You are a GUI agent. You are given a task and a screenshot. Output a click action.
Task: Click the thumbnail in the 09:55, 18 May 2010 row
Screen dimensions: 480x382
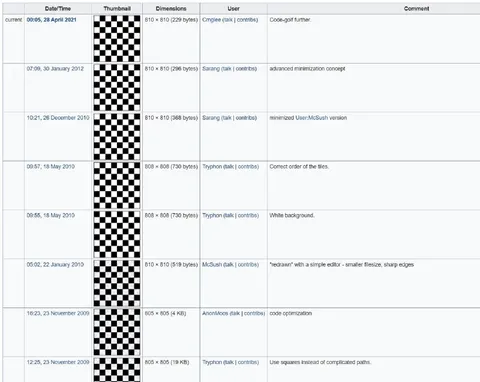117,235
